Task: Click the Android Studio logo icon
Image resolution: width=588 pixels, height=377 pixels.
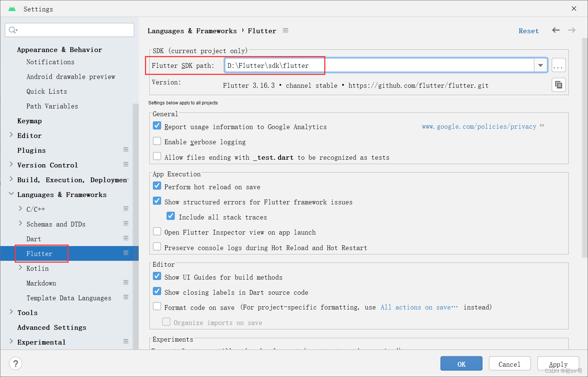Action: click(12, 9)
